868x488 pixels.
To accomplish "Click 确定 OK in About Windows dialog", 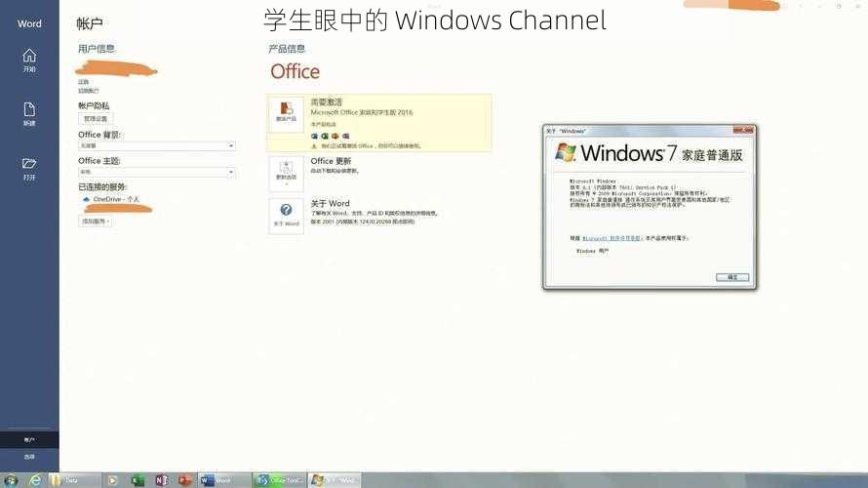I will point(731,277).
